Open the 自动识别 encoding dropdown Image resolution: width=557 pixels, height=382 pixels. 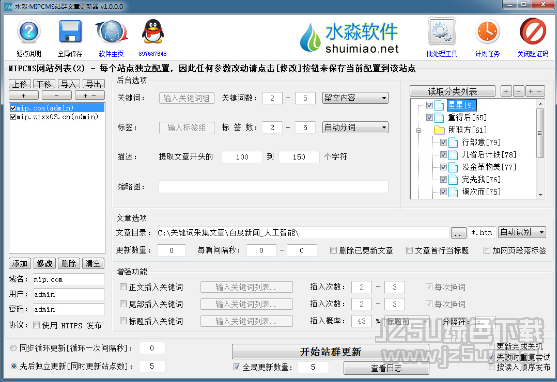tap(522, 232)
